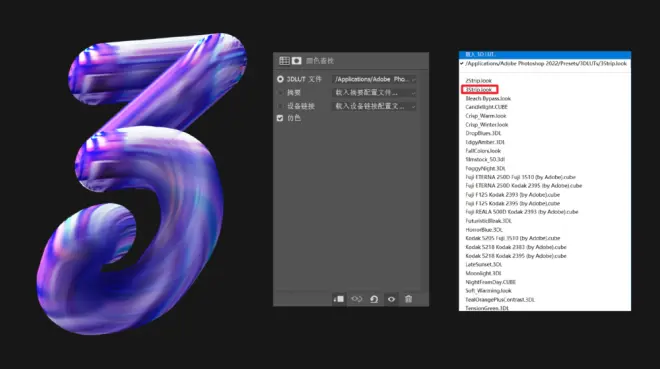Reset adjustment to defaults icon
The image size is (660, 369).
(374, 299)
